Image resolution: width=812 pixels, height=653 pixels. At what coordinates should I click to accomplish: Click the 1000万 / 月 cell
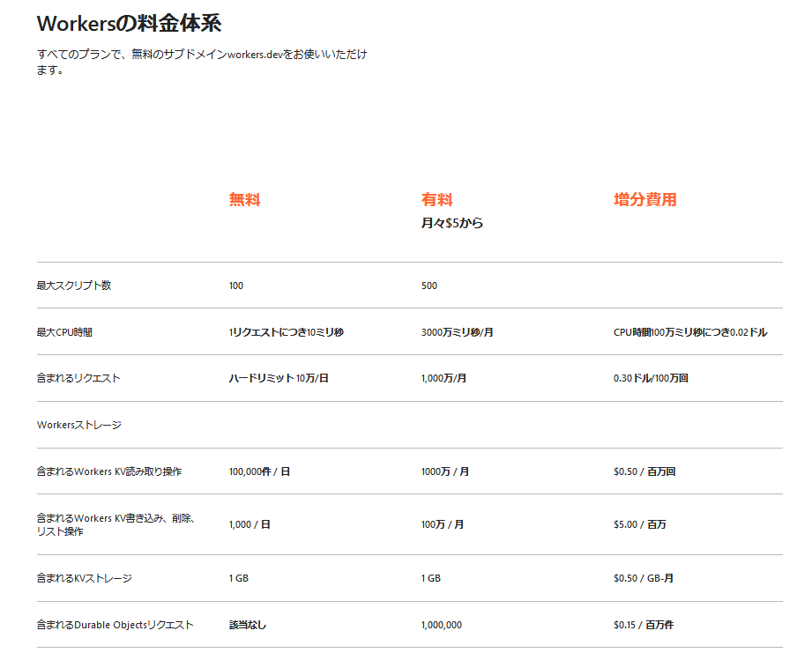click(x=445, y=471)
